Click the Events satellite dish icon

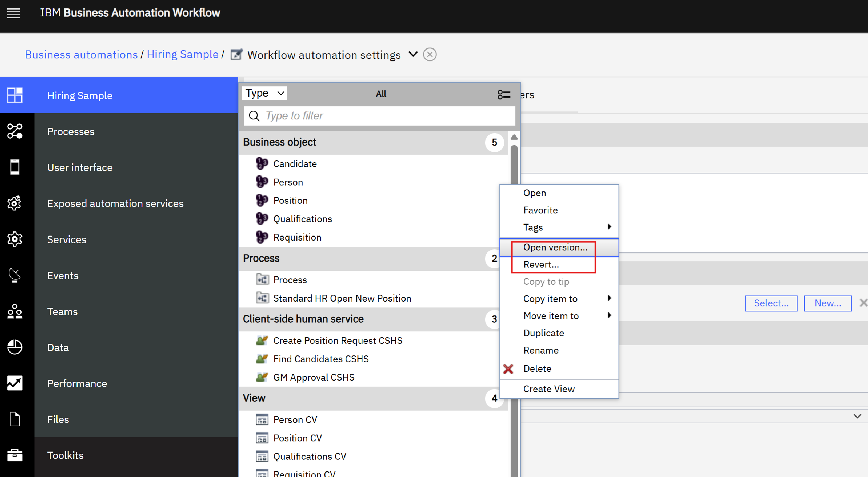tap(15, 275)
